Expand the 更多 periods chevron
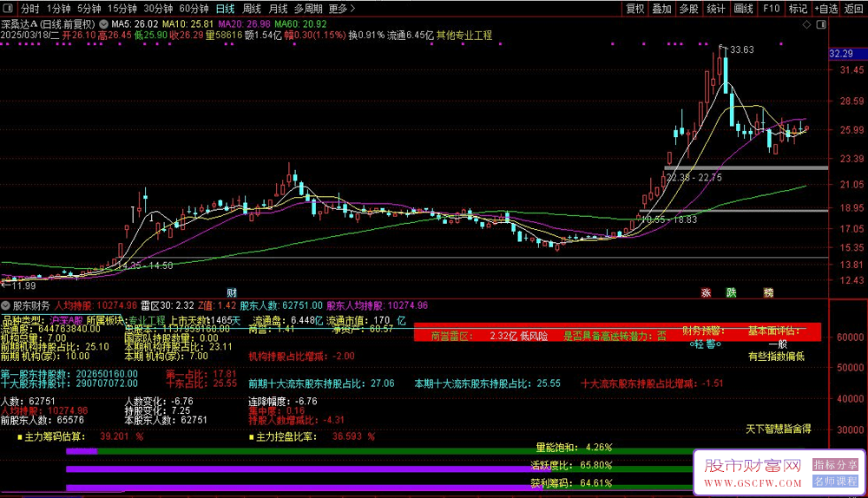The height and width of the screenshot is (498, 868). coord(352,9)
